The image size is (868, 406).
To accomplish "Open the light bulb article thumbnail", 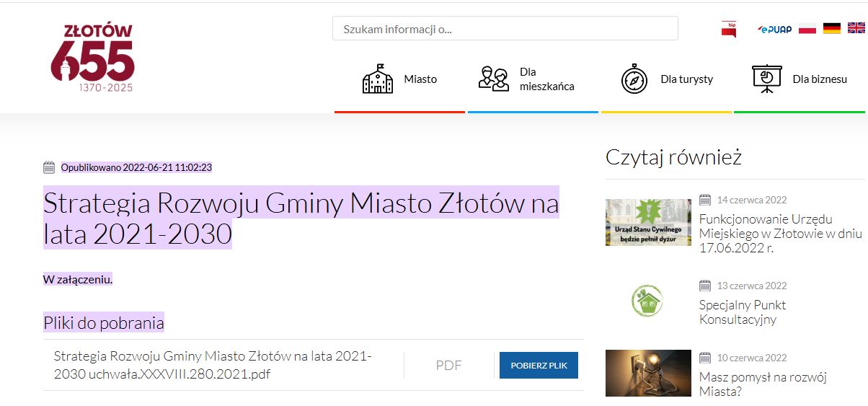I will tap(648, 373).
